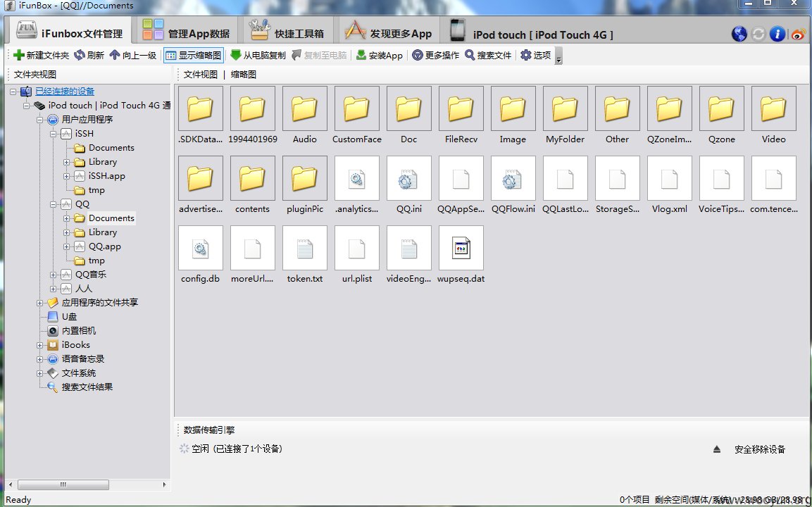Viewport: 812px width, 507px height.
Task: Click the grey sync icon at top right
Action: coord(758,34)
